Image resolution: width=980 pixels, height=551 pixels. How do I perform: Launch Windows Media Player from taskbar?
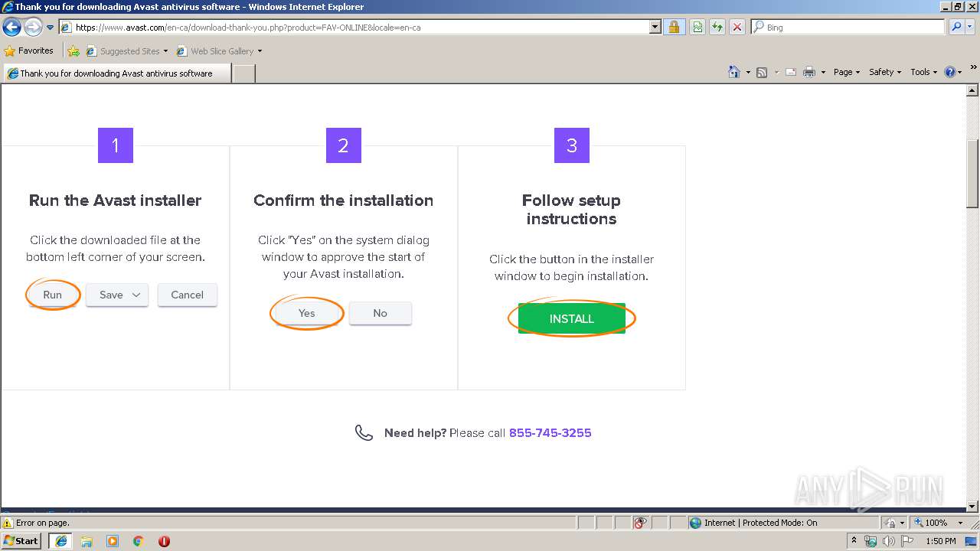click(113, 541)
